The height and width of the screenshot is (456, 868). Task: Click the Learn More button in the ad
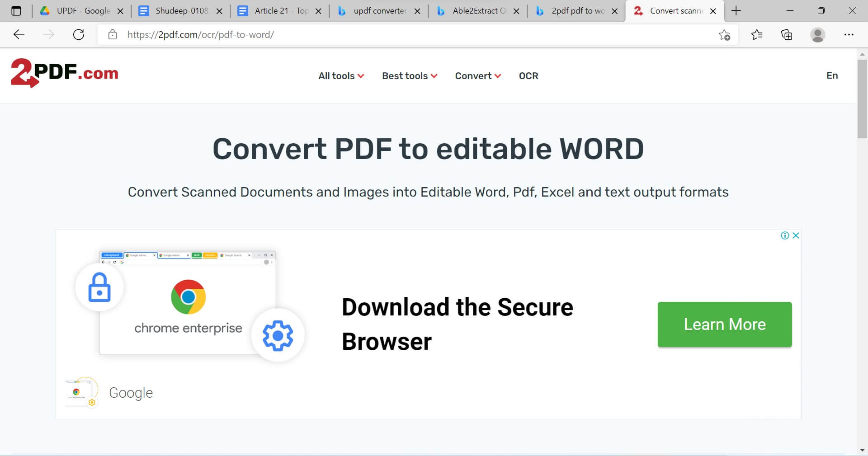coord(724,324)
